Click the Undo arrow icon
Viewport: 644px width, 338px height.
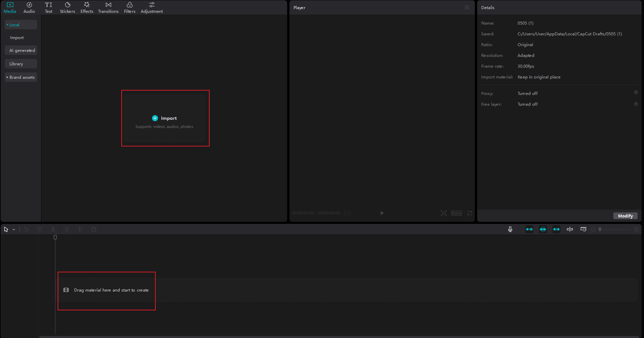[x=26, y=229]
